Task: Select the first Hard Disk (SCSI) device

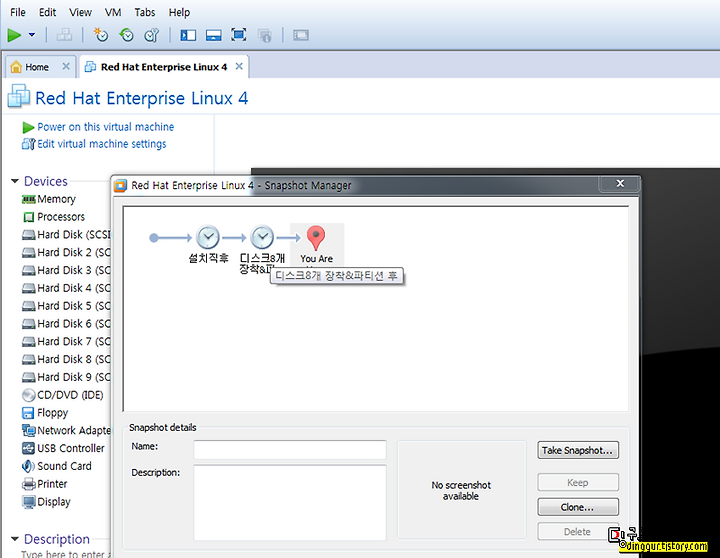Action: pyautogui.click(x=66, y=235)
